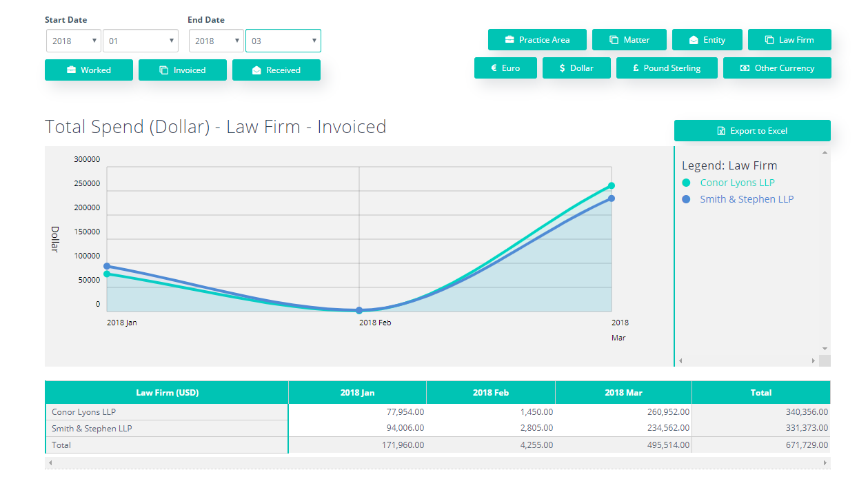Select the Conor Lyons LLP table row
This screenshot has height=479, width=868.
(x=165, y=411)
